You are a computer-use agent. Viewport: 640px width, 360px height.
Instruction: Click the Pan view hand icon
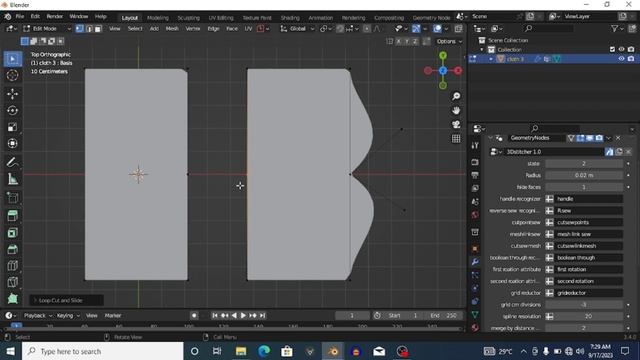point(456,110)
